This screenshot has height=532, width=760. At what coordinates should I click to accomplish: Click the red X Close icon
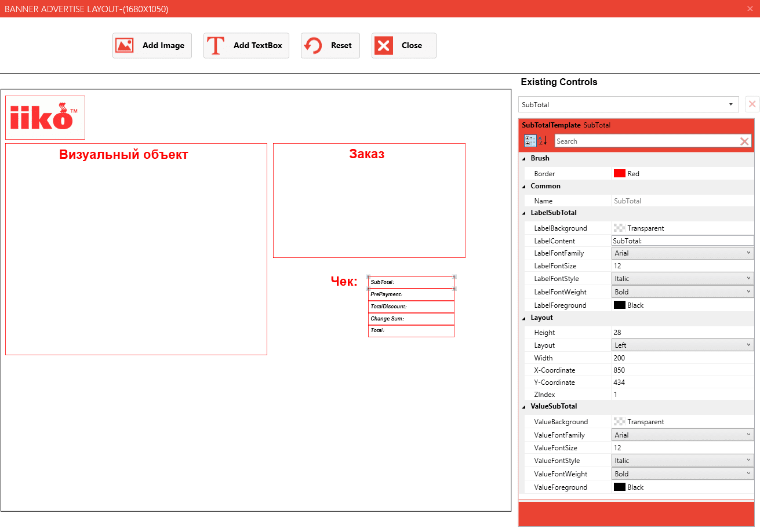[x=384, y=45]
